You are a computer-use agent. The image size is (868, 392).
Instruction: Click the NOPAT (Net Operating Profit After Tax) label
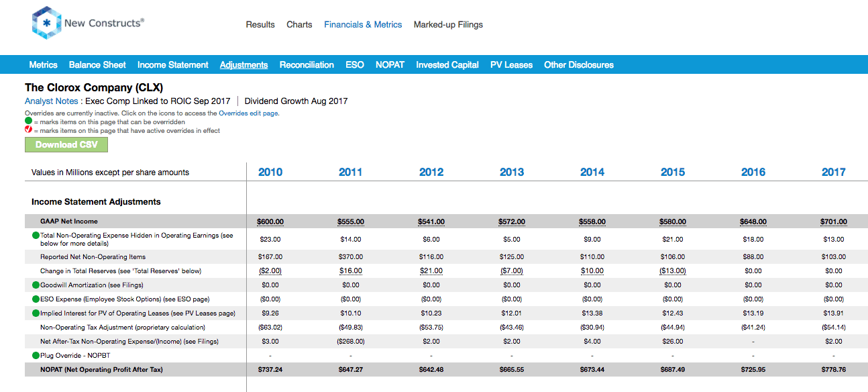[x=101, y=370]
